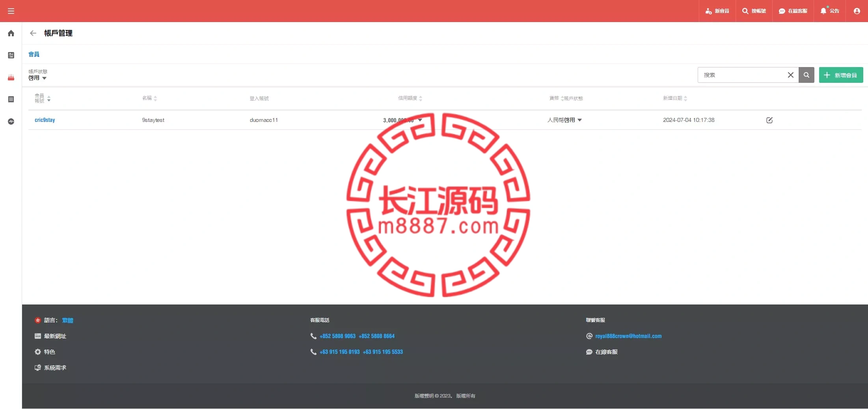This screenshot has width=868, height=409.
Task: Sort by 新增日期 column
Action: 675,98
